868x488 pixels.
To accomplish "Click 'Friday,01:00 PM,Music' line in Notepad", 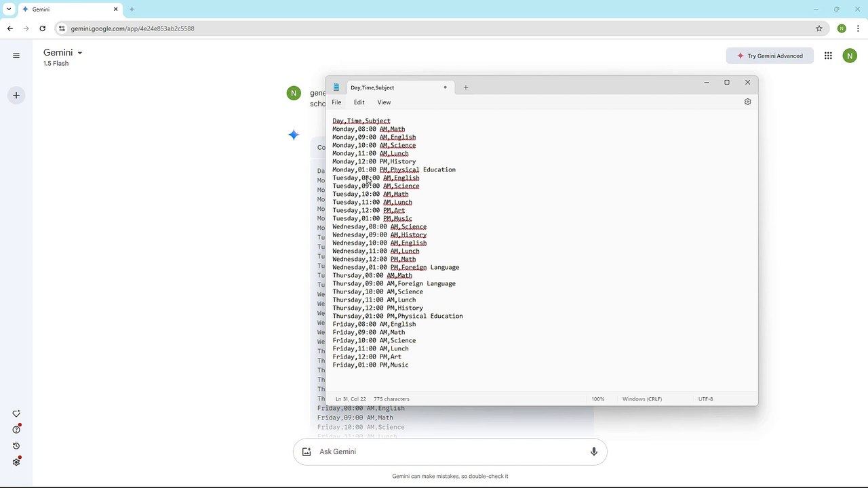I will click(370, 365).
